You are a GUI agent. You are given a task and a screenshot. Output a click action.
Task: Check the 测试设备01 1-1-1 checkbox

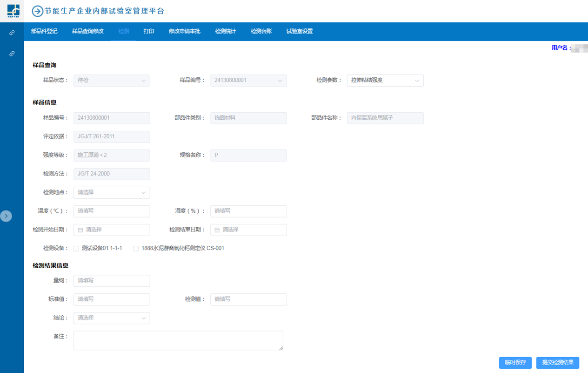click(x=76, y=249)
